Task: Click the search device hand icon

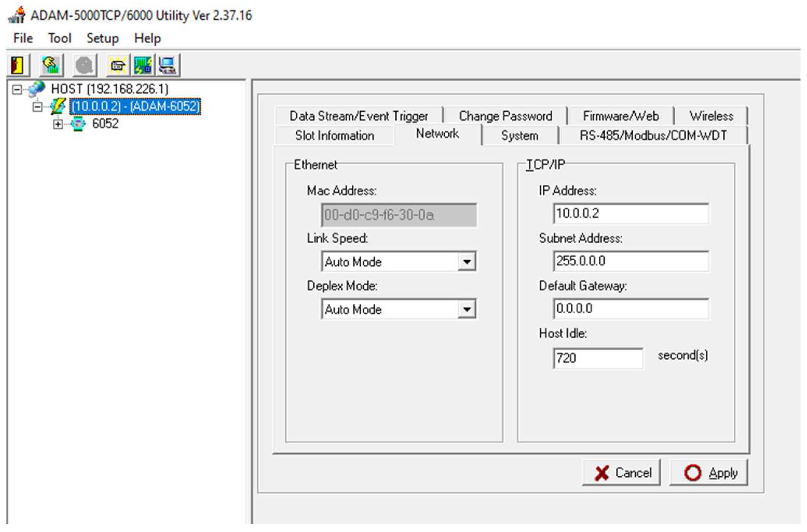Action: (51, 65)
